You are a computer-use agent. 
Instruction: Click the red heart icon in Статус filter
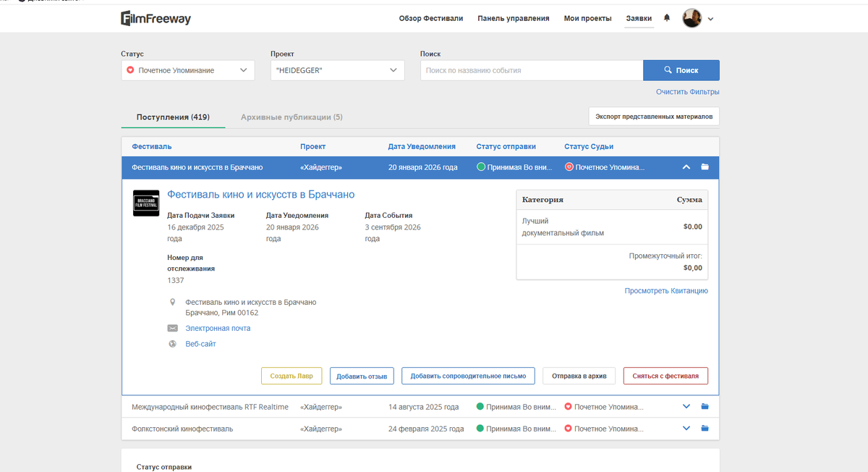tap(131, 70)
